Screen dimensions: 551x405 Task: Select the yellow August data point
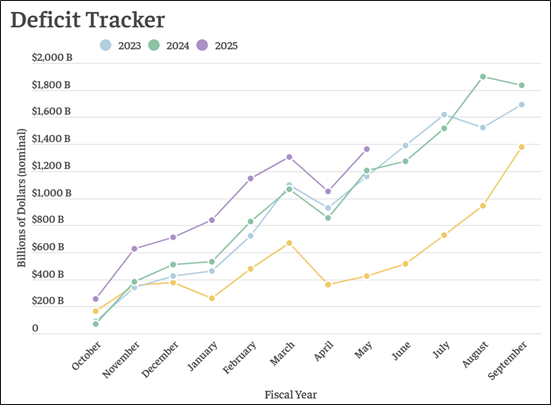click(x=483, y=206)
